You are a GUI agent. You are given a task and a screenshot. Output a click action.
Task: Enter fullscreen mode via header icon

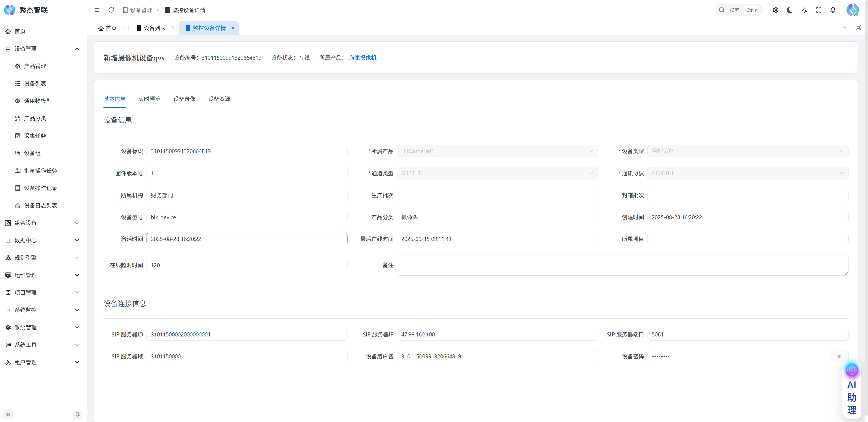click(818, 10)
